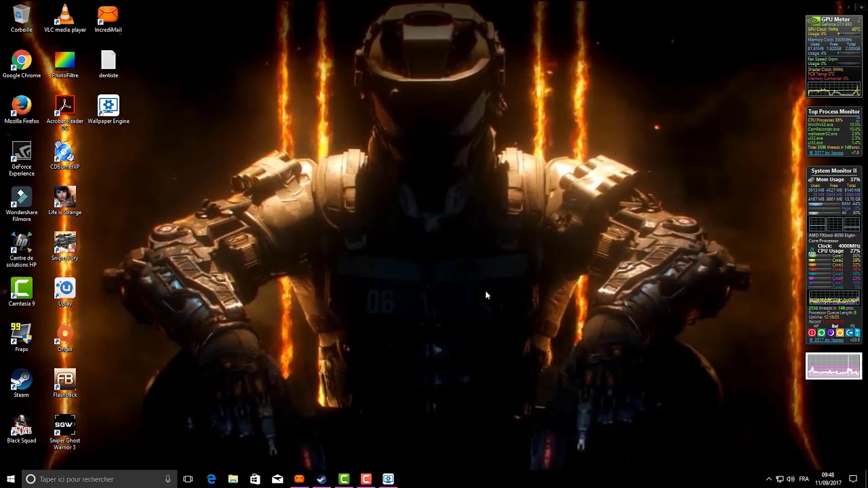The width and height of the screenshot is (868, 488).
Task: Open Wondershare Filmora shortcut
Action: (x=22, y=204)
